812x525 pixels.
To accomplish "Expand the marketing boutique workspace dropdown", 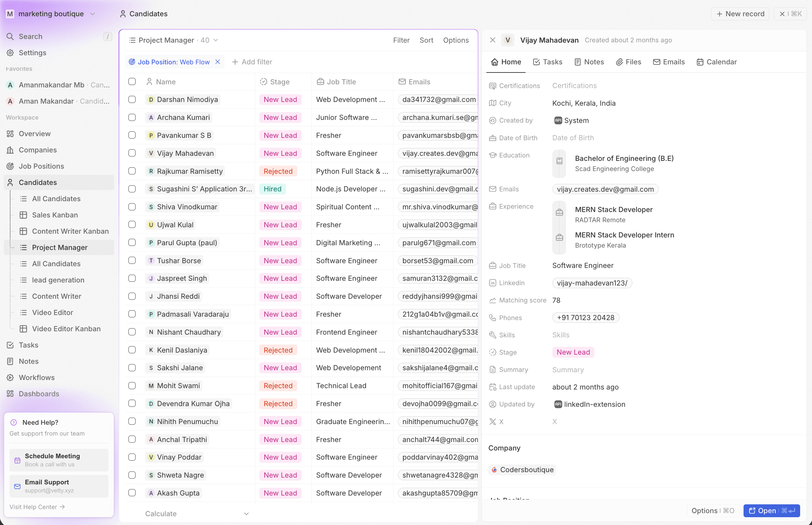I will click(51, 14).
